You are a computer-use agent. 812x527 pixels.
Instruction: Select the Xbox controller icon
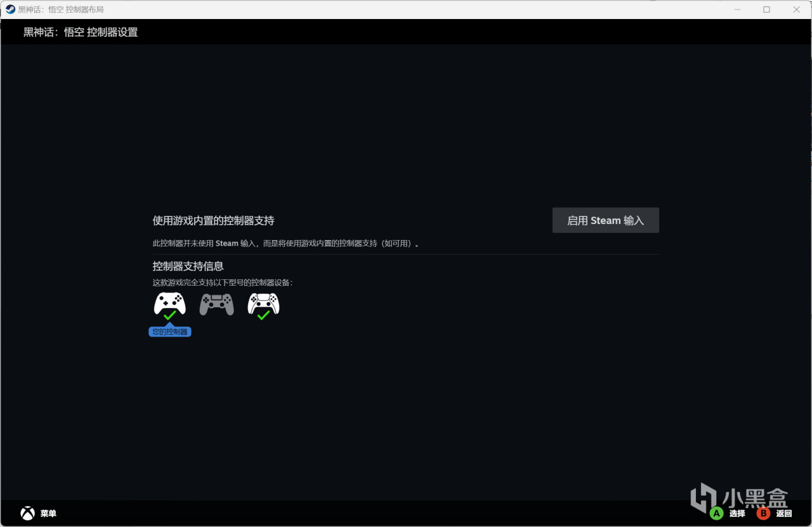coord(170,305)
